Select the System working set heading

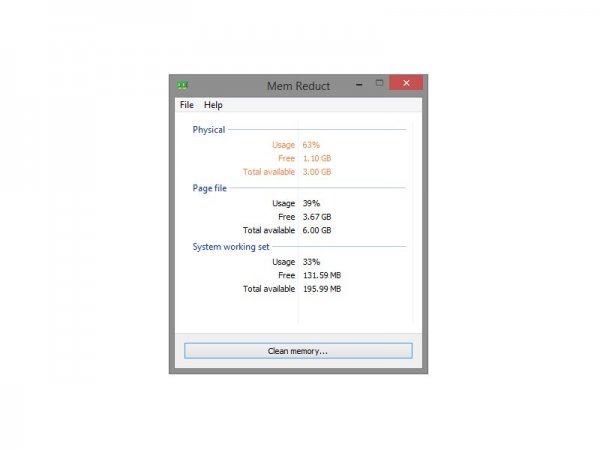coord(231,247)
